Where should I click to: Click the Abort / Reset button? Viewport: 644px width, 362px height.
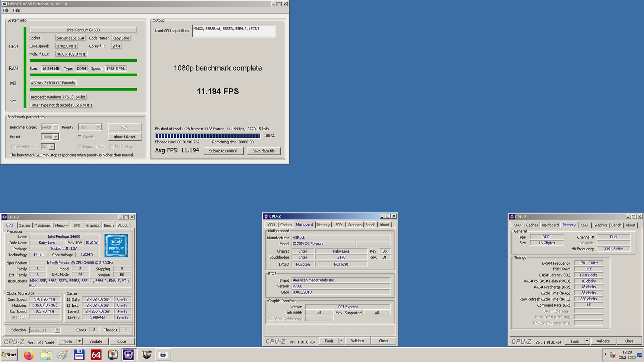click(x=124, y=137)
